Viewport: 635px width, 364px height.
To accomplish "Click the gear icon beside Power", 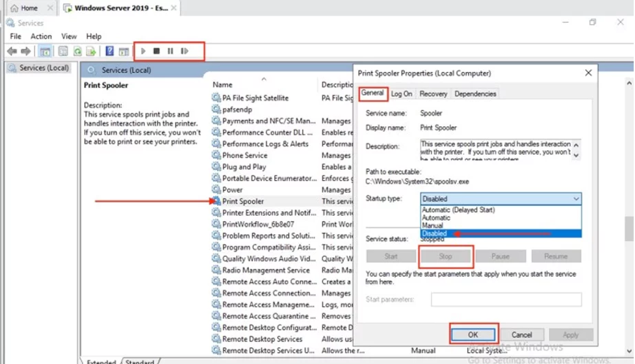I will [216, 190].
